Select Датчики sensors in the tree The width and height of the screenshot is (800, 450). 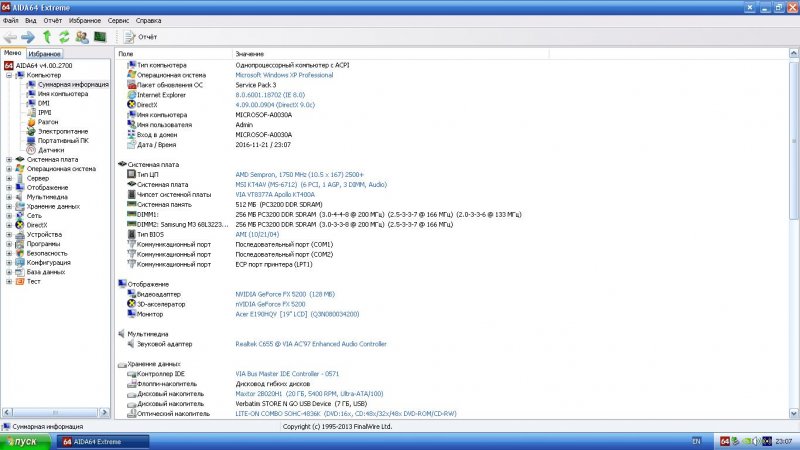click(50, 150)
